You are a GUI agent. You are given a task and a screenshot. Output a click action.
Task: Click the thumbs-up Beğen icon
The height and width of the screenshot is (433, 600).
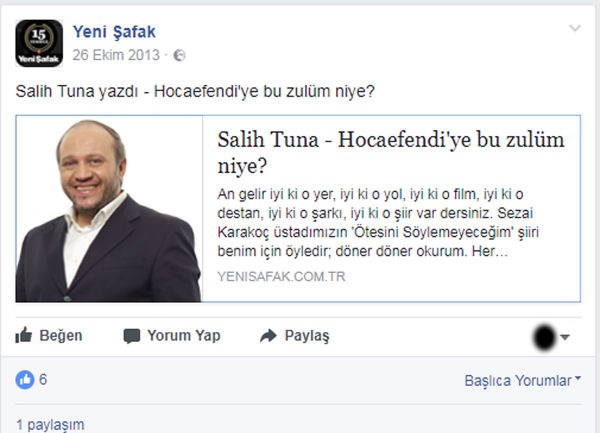[24, 335]
